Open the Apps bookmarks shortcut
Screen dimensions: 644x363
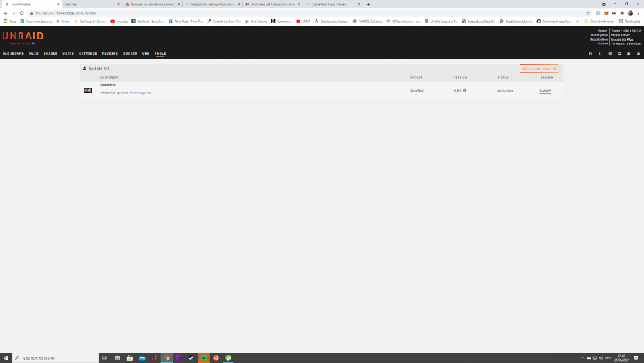tap(10, 21)
